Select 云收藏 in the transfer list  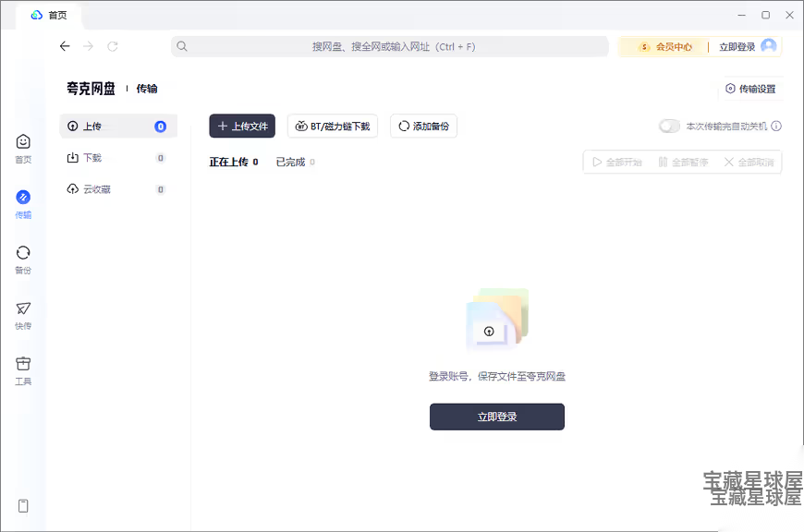tap(118, 189)
